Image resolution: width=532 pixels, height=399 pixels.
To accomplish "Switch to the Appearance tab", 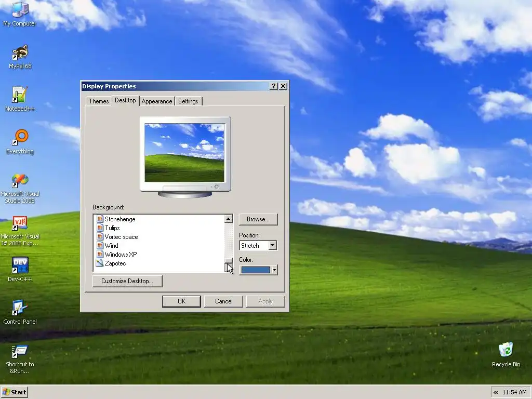I will [x=157, y=101].
